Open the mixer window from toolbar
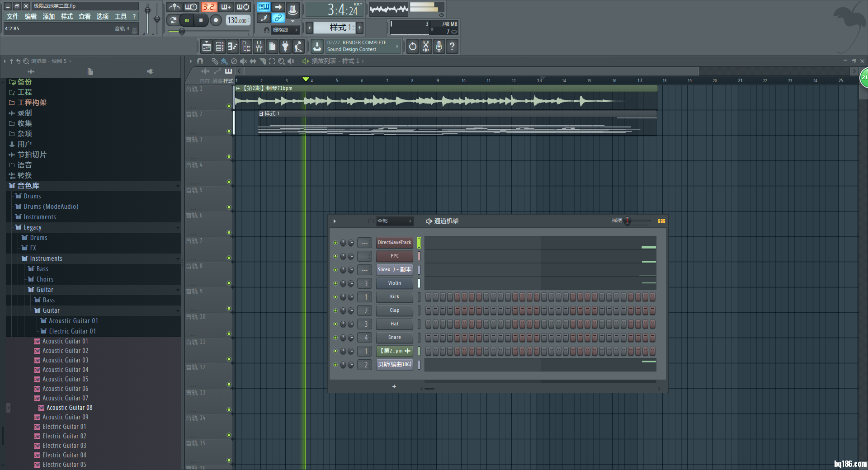This screenshot has height=470, width=868. tap(259, 47)
